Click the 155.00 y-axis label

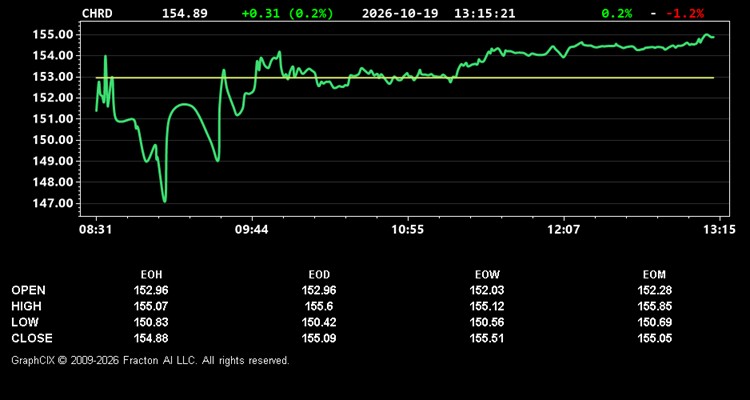click(53, 34)
